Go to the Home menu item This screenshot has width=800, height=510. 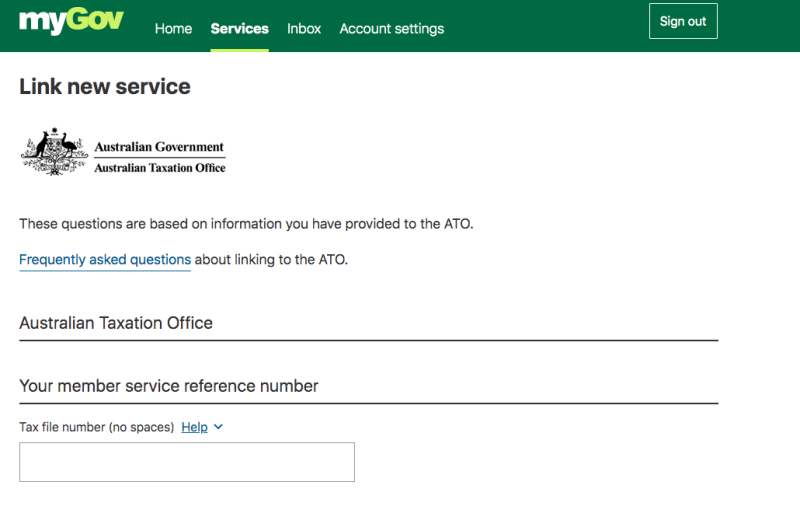(173, 28)
